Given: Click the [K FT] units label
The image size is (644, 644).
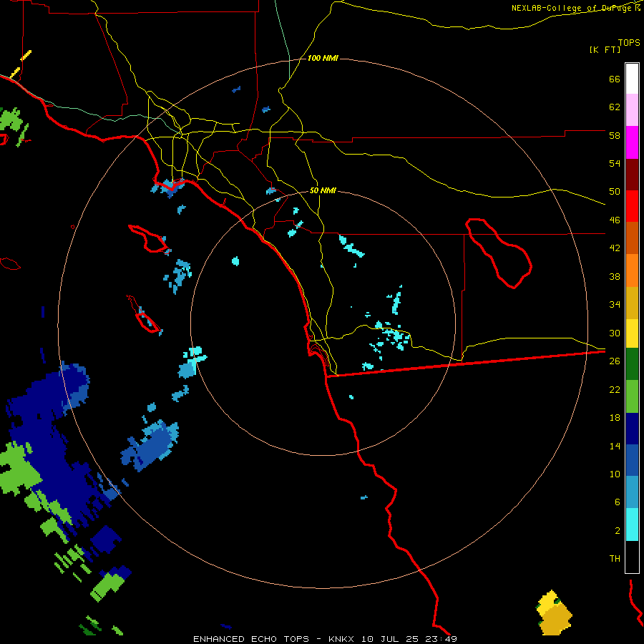Looking at the screenshot, I should click(x=605, y=49).
